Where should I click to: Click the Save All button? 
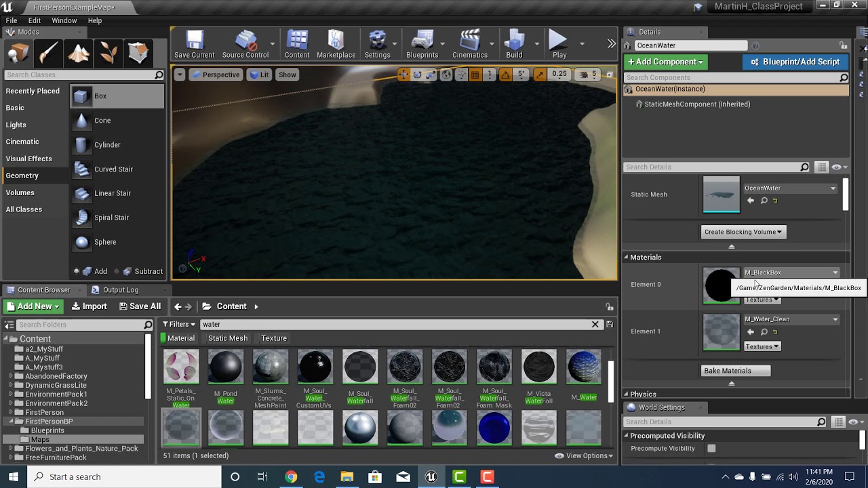[139, 306]
